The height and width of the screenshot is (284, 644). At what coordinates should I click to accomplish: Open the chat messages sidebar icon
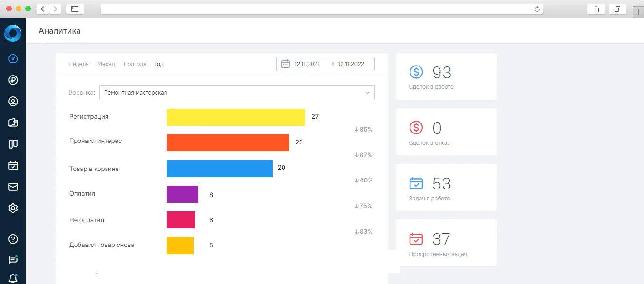click(13, 260)
